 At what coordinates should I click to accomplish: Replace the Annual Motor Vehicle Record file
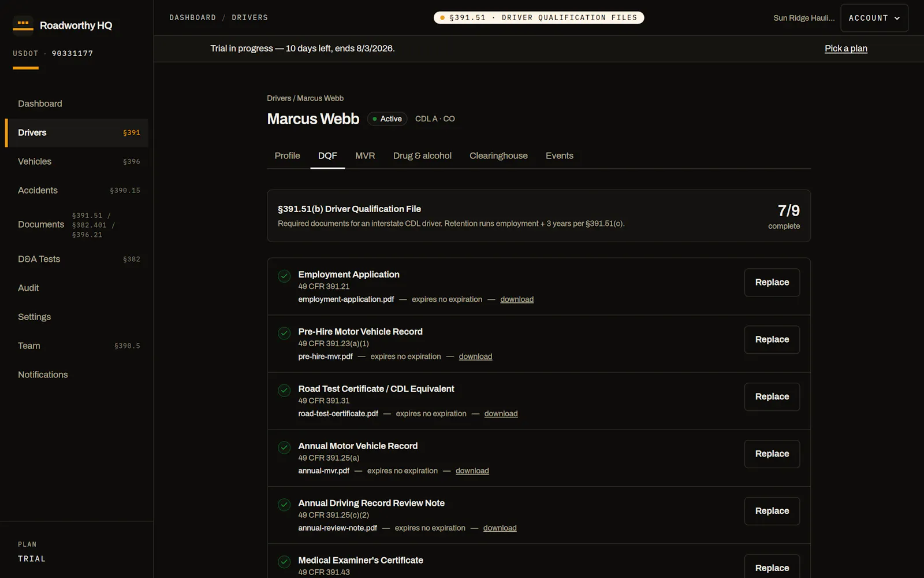pyautogui.click(x=772, y=454)
